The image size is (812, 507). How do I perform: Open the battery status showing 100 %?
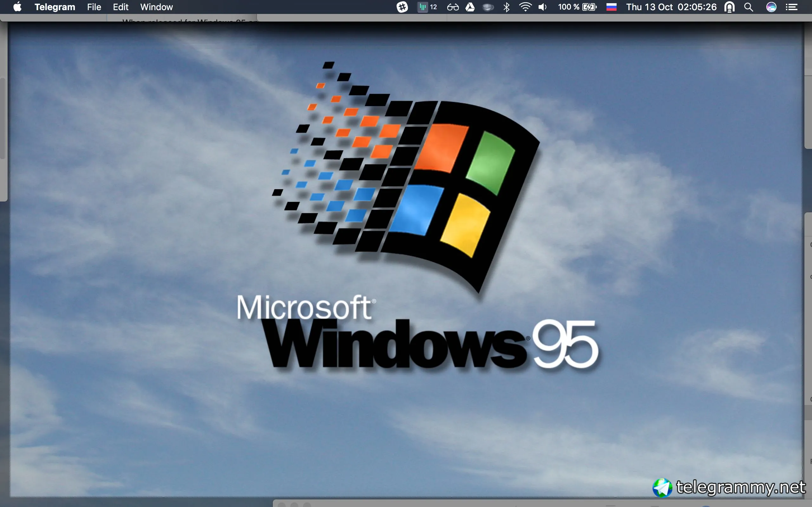pos(577,7)
